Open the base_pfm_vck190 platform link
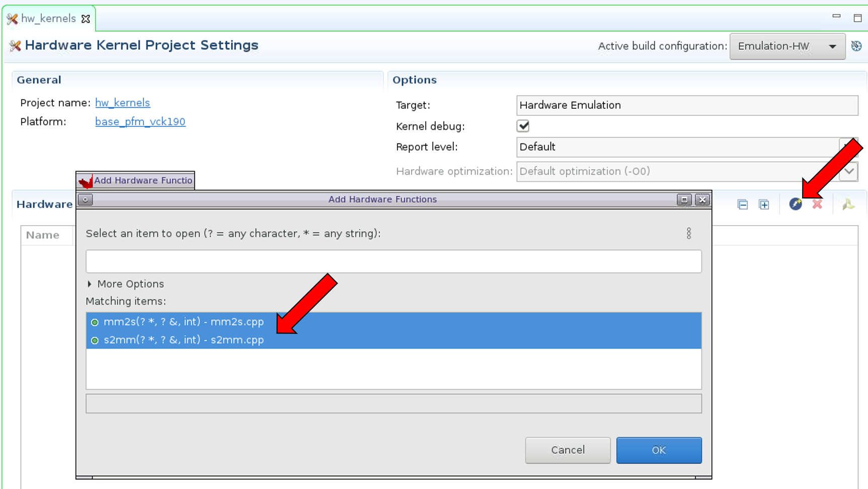 click(140, 122)
